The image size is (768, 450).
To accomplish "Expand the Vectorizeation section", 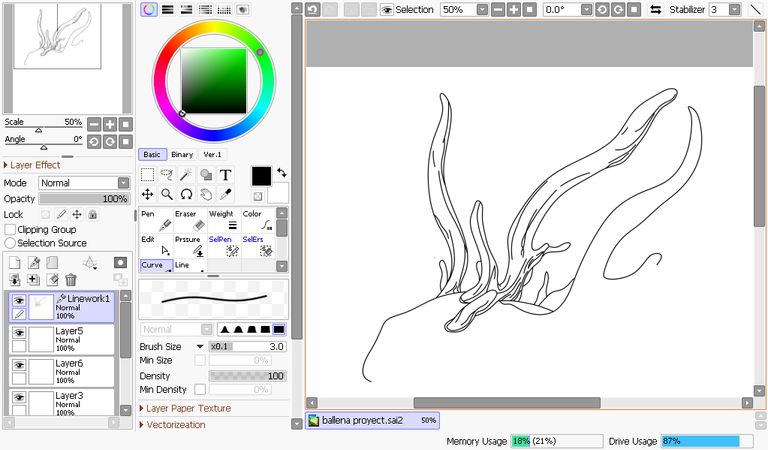I will pos(172,425).
